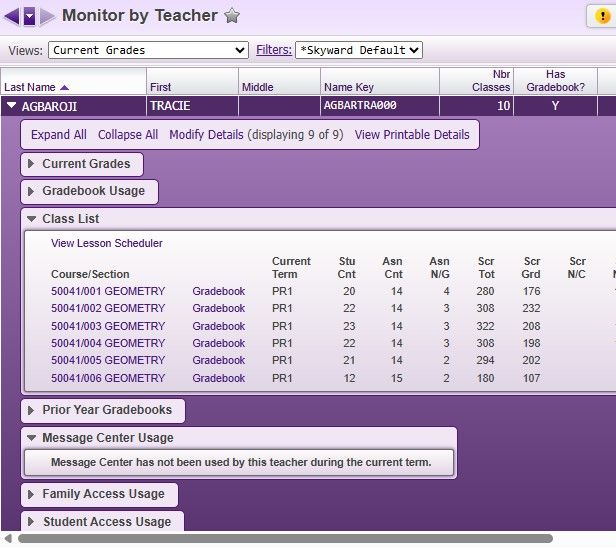Open the Views dropdown showing Current Grades
Screen dimensions: 616x547
(x=148, y=50)
